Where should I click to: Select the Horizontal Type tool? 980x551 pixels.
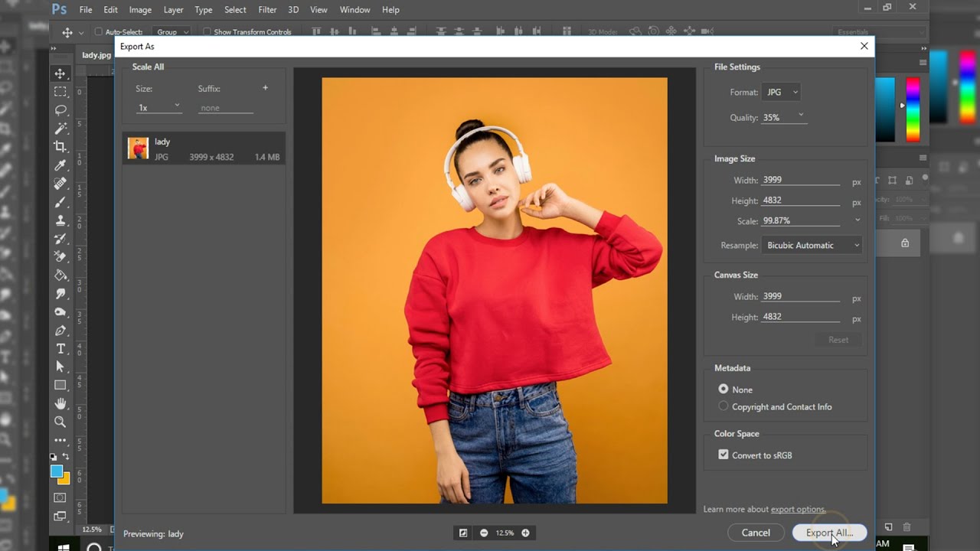pyautogui.click(x=60, y=349)
